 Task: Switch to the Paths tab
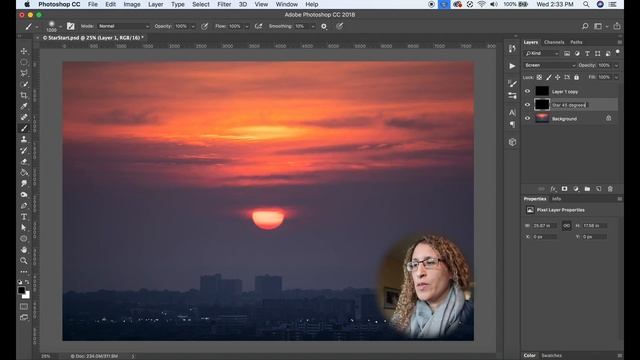[576, 42]
